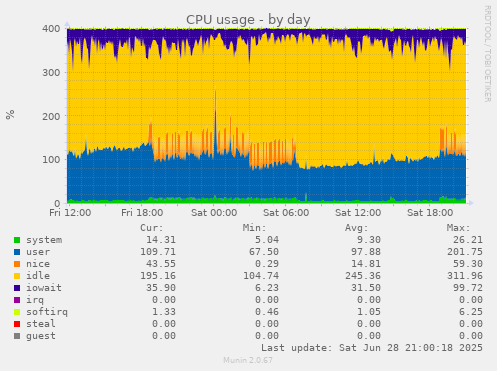Select the 'softirq' legend label
The height and width of the screenshot is (371, 497).
47,312
